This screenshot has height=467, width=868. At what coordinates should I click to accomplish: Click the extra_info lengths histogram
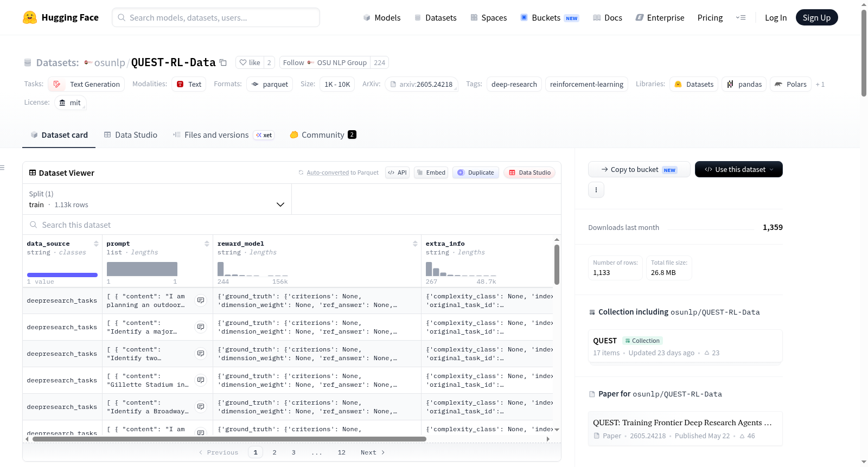(461, 269)
